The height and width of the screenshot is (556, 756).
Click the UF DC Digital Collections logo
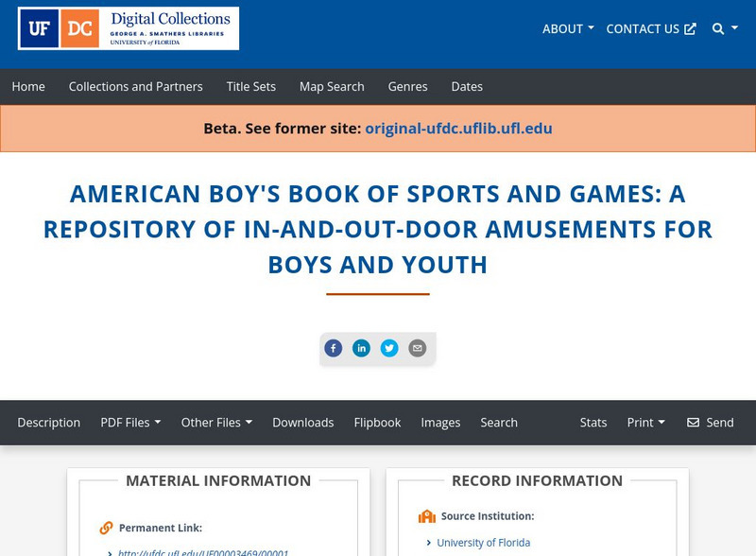[127, 28]
